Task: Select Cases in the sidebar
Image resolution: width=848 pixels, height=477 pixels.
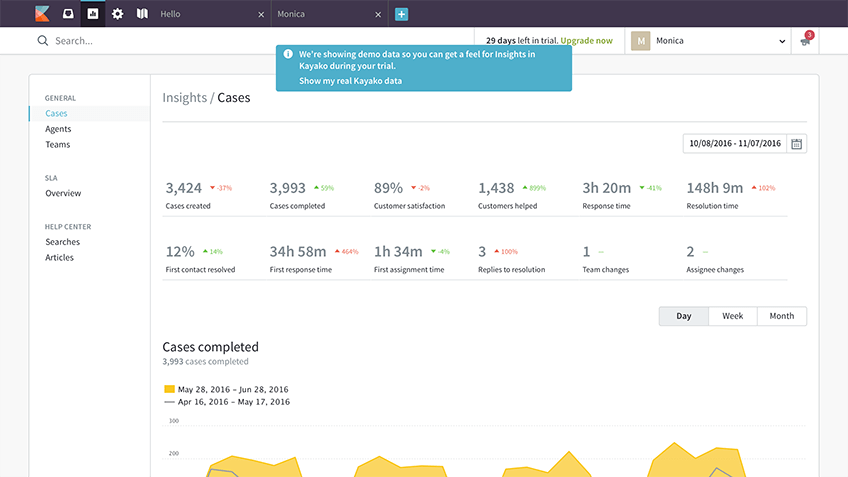Action: click(x=56, y=113)
